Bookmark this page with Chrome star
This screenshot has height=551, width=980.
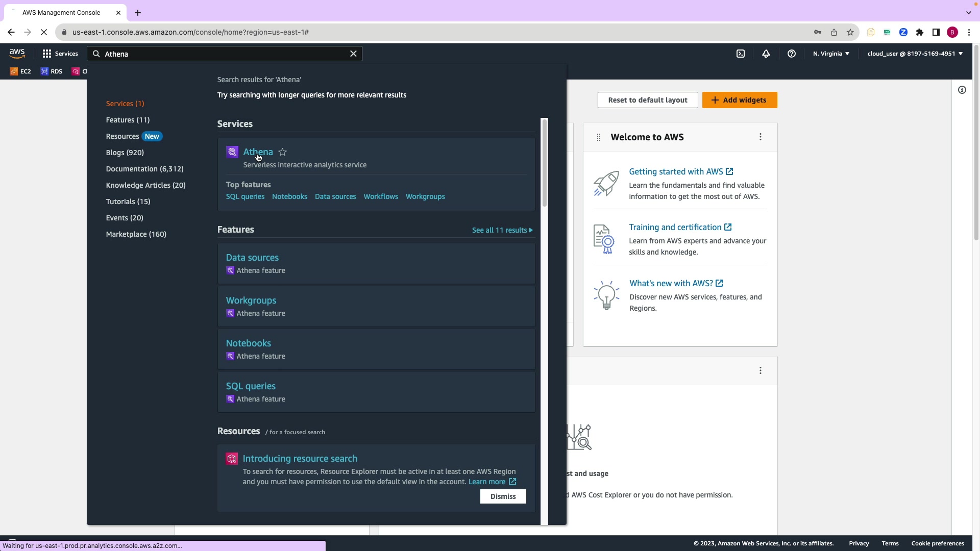(x=850, y=32)
